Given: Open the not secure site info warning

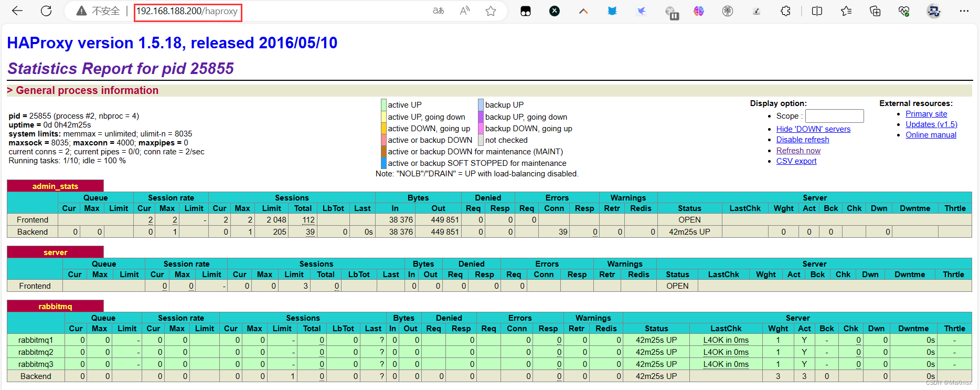Looking at the screenshot, I should 98,11.
